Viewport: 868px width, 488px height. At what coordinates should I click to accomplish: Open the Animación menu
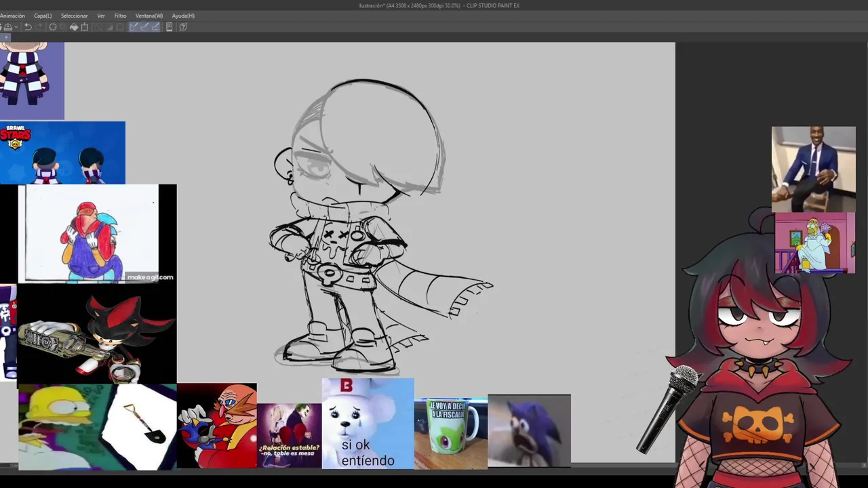click(12, 16)
